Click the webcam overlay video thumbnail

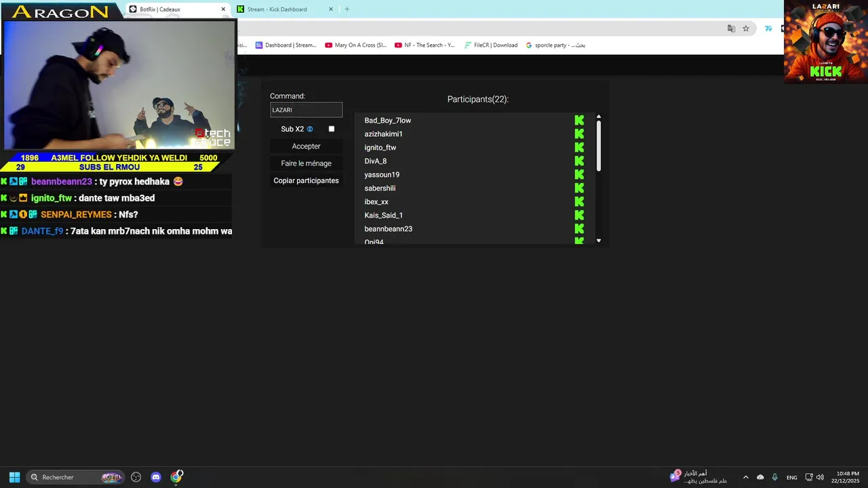pyautogui.click(x=119, y=85)
